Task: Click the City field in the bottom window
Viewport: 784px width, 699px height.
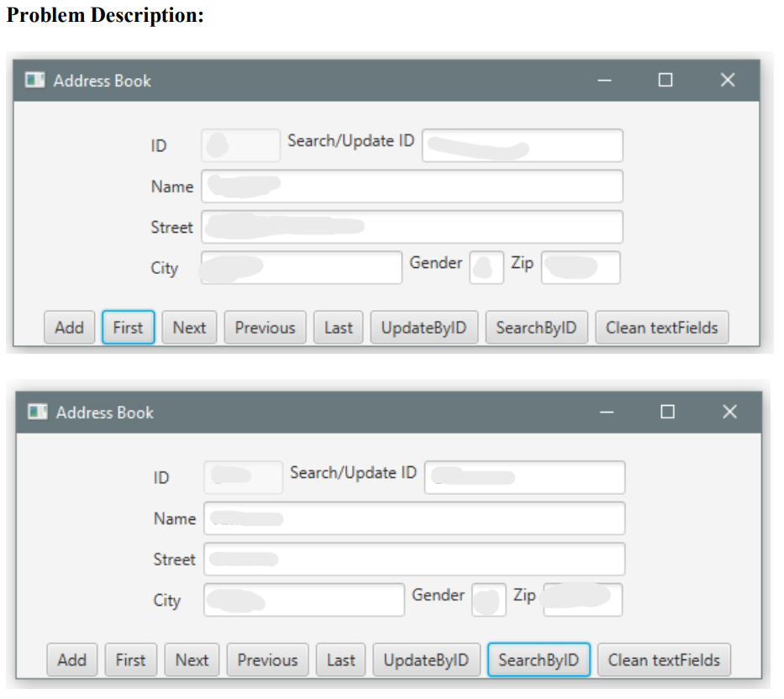Action: pos(303,599)
